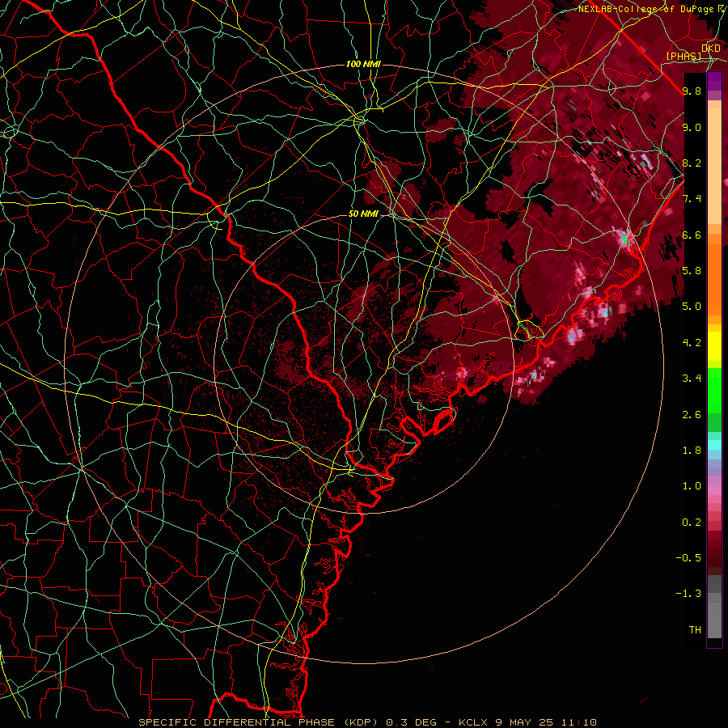This screenshot has width=728, height=728.
Task: Click the 4.2 value on the scale
Action: tap(692, 343)
